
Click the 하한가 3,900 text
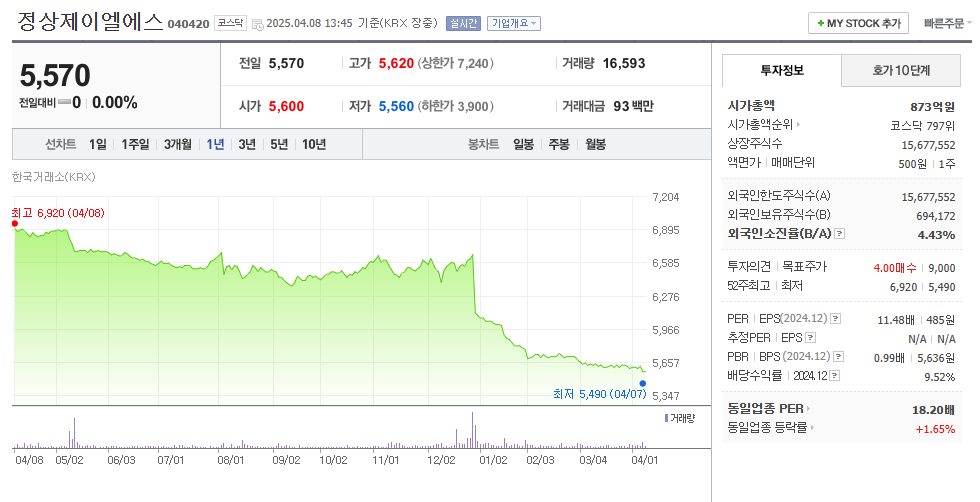click(456, 106)
